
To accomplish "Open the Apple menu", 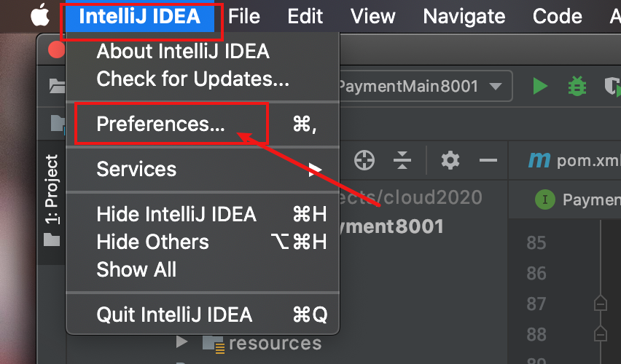I will coord(40,15).
